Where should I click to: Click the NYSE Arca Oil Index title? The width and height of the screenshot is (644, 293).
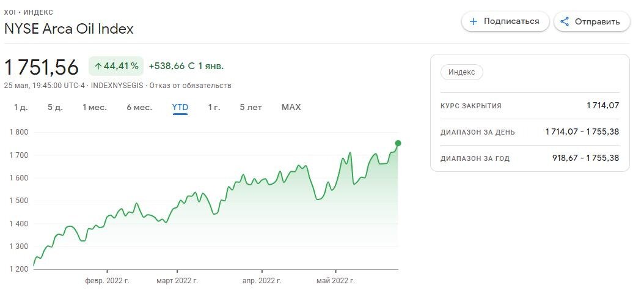click(68, 29)
